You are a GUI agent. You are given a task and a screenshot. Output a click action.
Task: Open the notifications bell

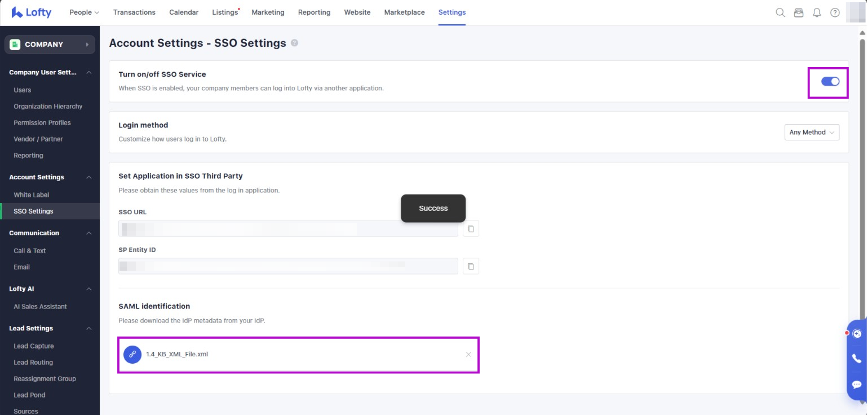tap(817, 12)
